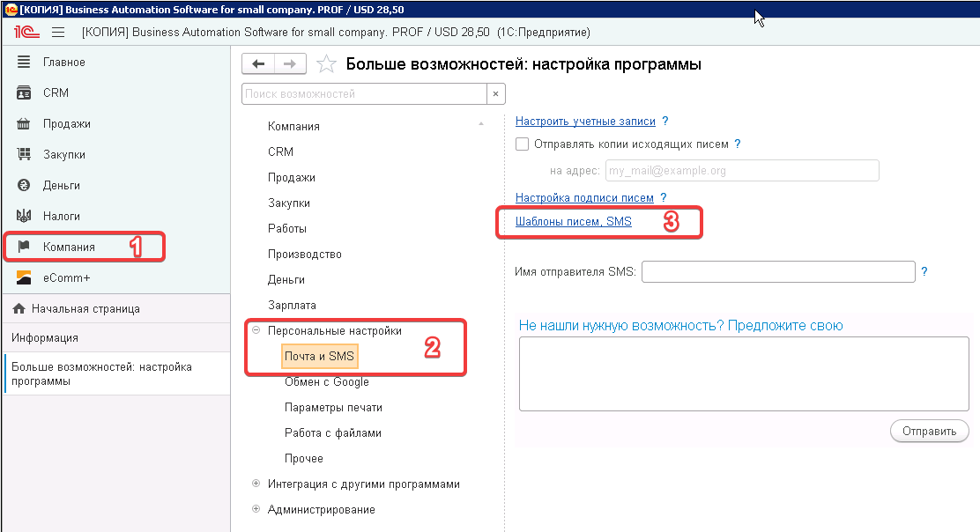Add page to favorites with star icon
The image size is (980, 532).
[x=326, y=64]
